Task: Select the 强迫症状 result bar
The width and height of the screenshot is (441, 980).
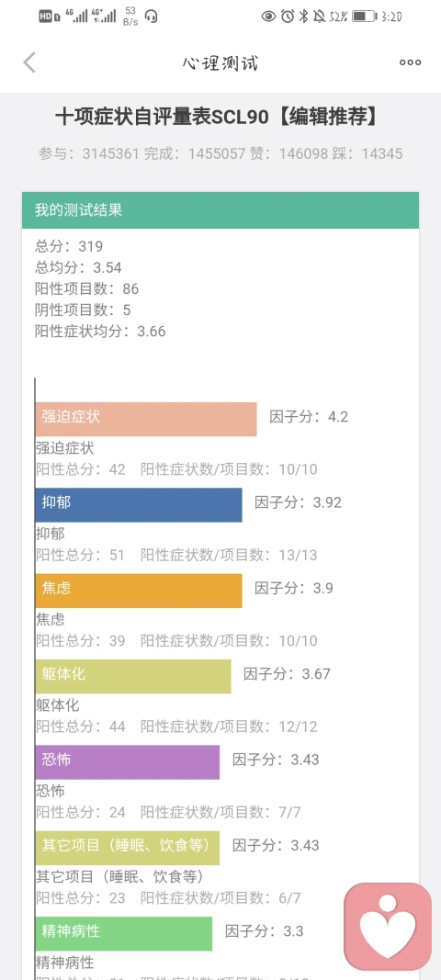Action: pyautogui.click(x=146, y=419)
